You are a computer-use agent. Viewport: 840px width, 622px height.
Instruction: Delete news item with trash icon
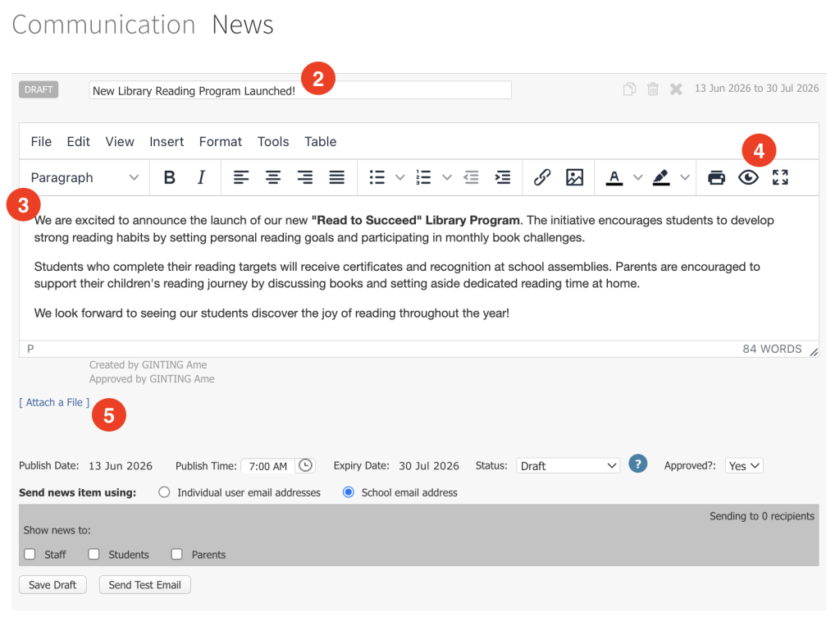652,89
